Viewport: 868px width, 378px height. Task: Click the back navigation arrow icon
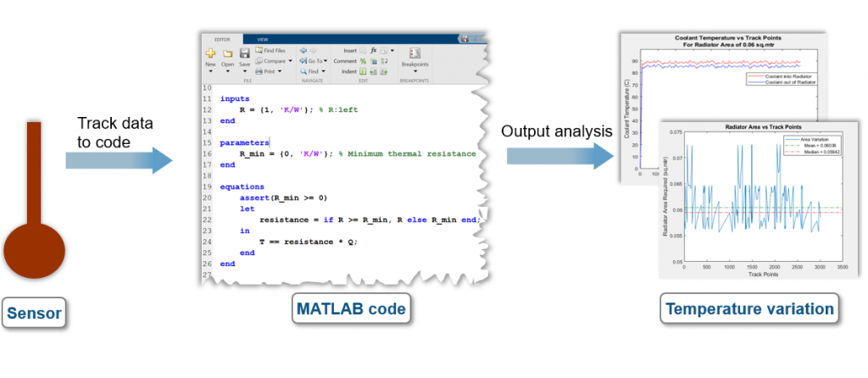pos(304,51)
